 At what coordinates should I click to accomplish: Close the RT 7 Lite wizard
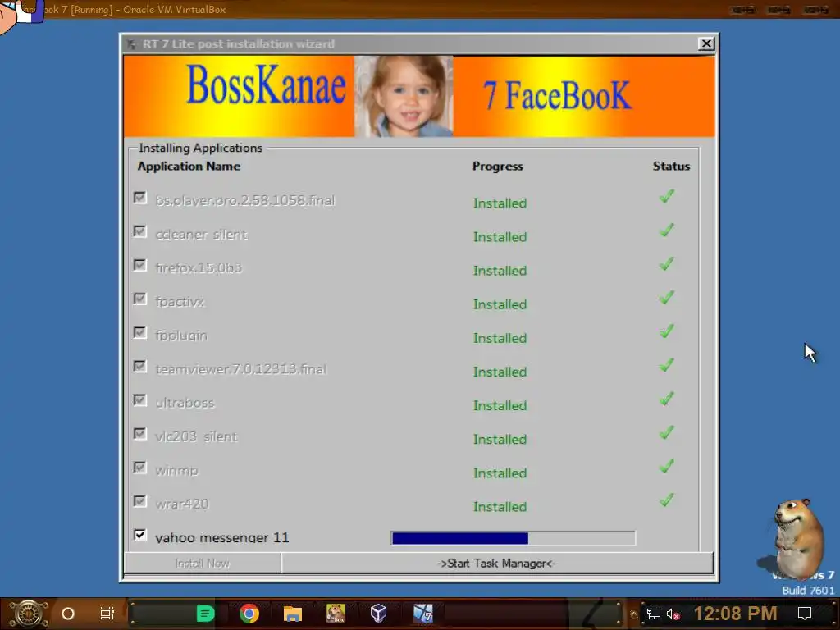[706, 44]
